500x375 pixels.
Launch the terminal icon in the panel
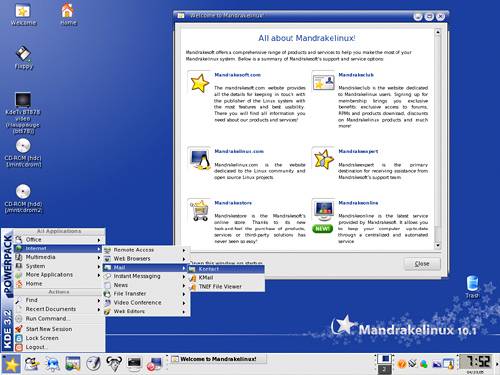tap(134, 363)
